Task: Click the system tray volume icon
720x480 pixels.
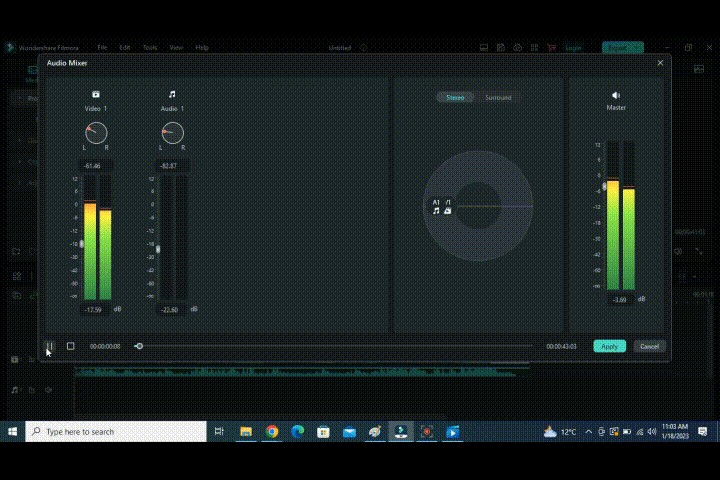Action: pyautogui.click(x=652, y=432)
